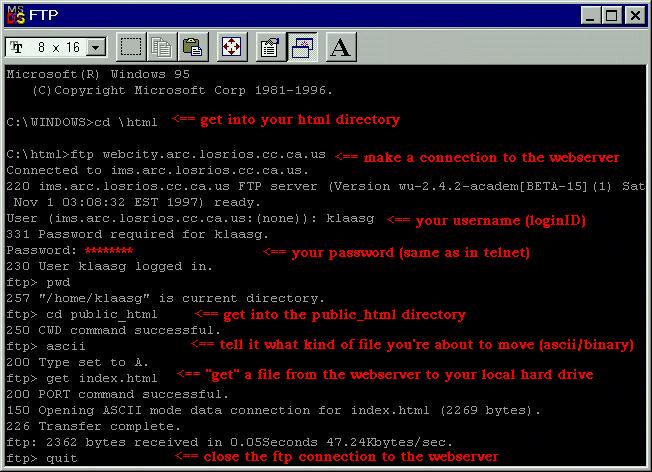This screenshot has width=652, height=472.
Task: Toggle Full screen with the four-arrows icon
Action: 232,47
